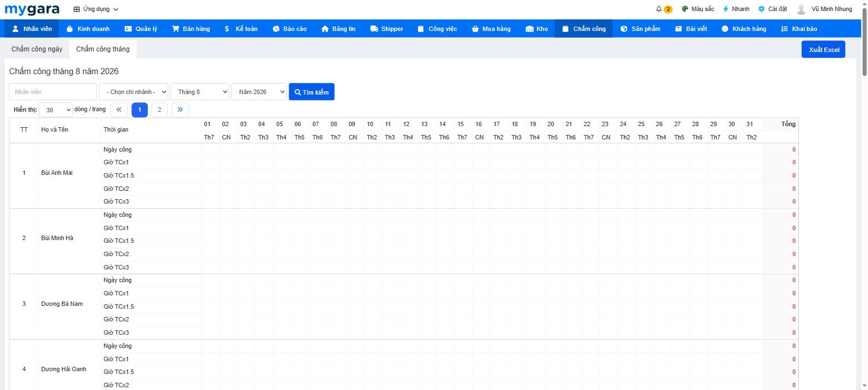Image resolution: width=868 pixels, height=390 pixels.
Task: Click Giờ TCx1.5 row for Bùi Minh Hà
Action: [x=118, y=241]
